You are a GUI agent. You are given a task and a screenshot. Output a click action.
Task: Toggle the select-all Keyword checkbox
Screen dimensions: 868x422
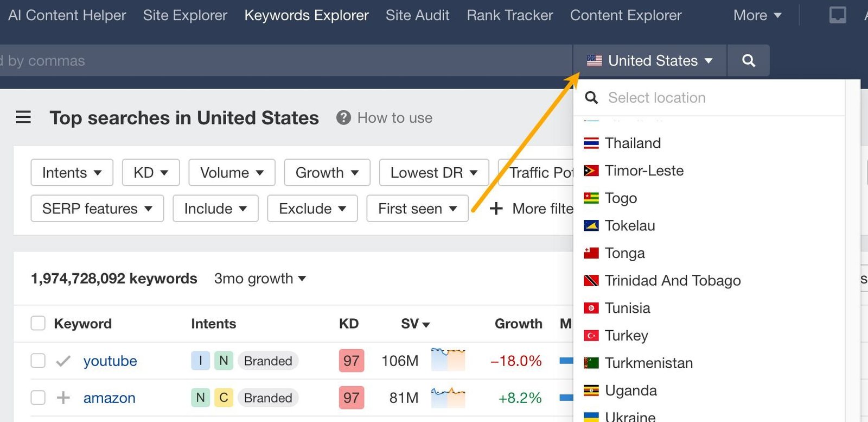pos(38,323)
